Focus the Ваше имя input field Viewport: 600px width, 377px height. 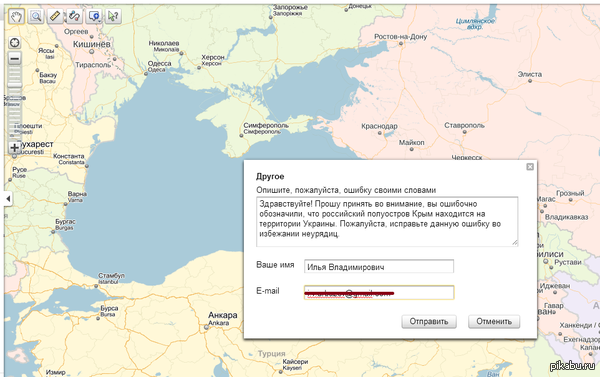click(379, 266)
